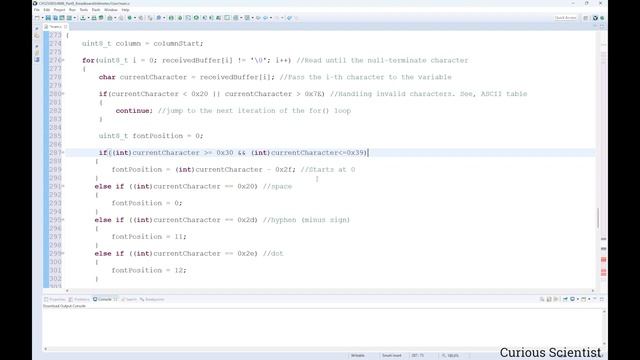The width and height of the screenshot is (640, 360).
Task: Collapse the if block at line 280
Action: pyautogui.click(x=63, y=94)
